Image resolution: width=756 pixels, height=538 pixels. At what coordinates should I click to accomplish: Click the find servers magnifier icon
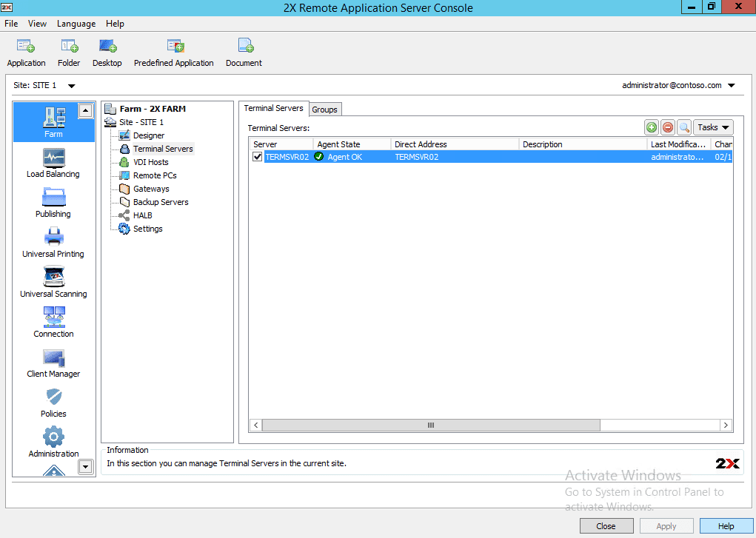[684, 127]
